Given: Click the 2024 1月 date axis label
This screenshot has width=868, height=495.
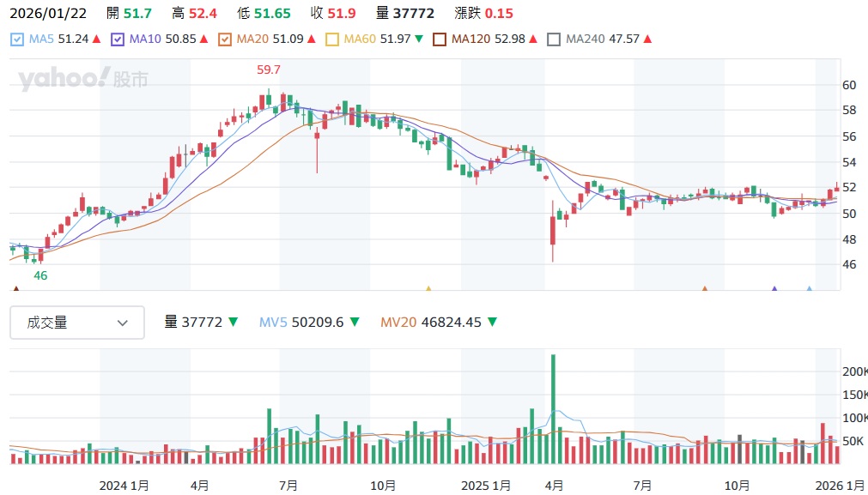Looking at the screenshot, I should tap(124, 485).
